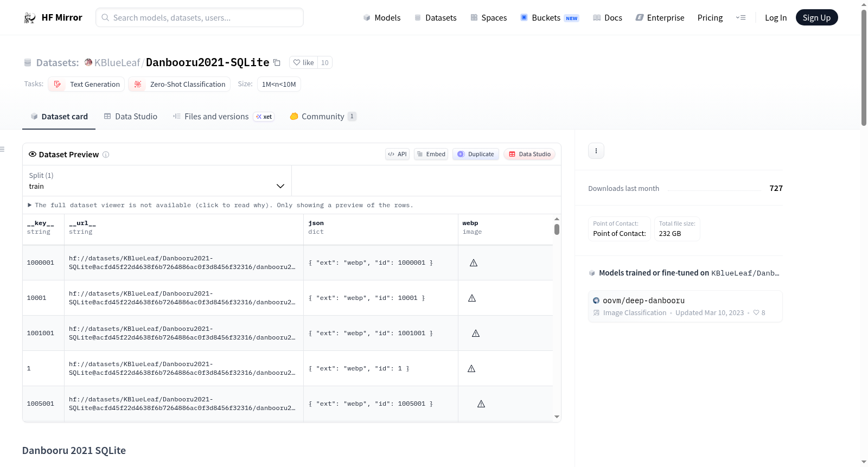Open the Files and versions tab

point(224,117)
